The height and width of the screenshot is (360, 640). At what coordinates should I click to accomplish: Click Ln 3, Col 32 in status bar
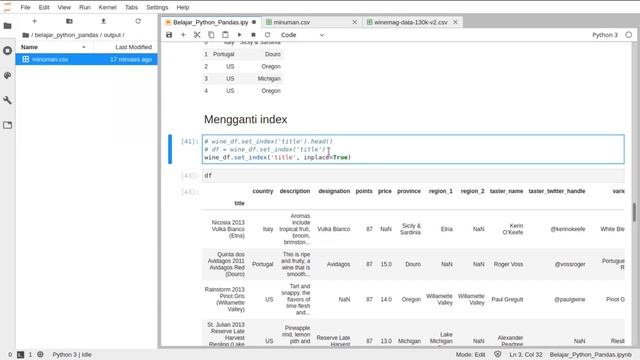pyautogui.click(x=526, y=355)
